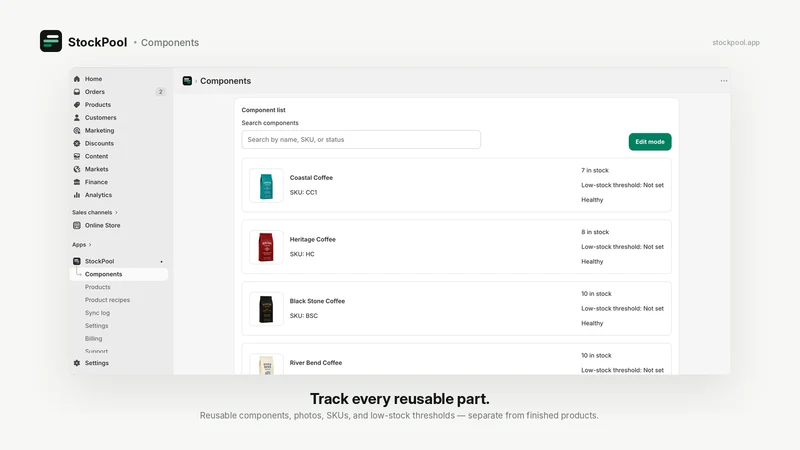Click the 7 in stock value

click(x=595, y=170)
